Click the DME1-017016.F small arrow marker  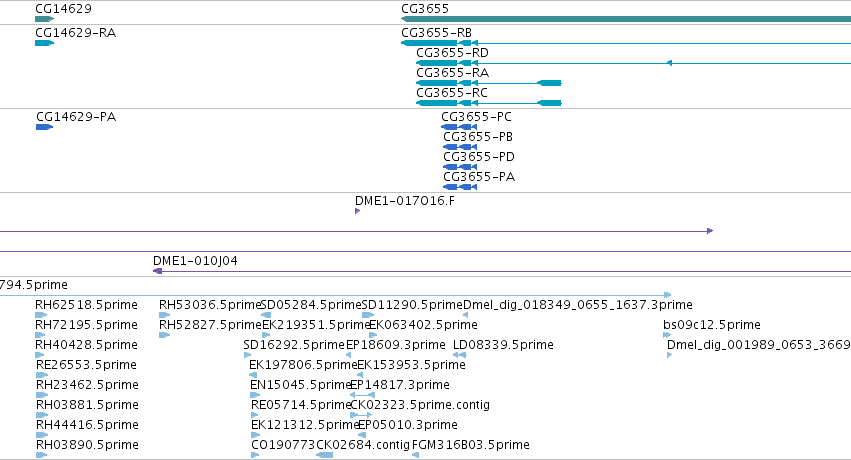coord(357,211)
